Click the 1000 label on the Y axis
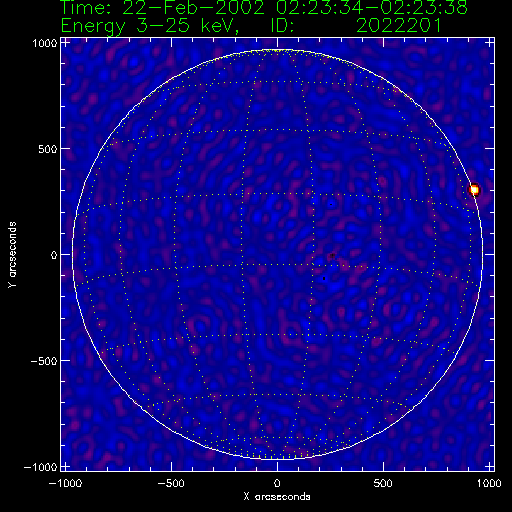The height and width of the screenshot is (512, 512). 45,43
